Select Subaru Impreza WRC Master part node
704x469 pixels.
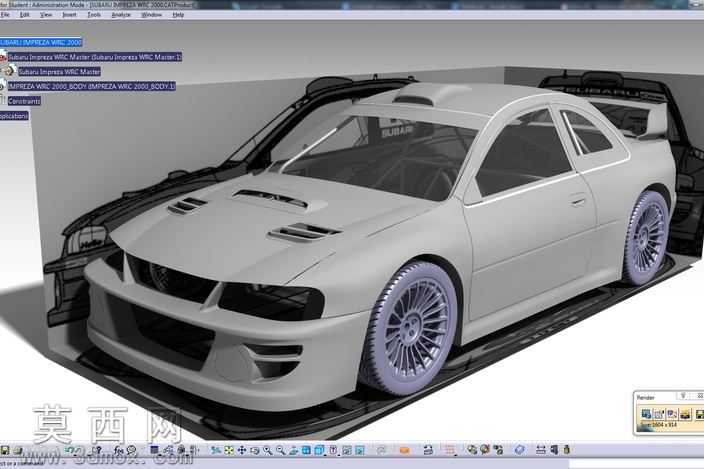(59, 71)
